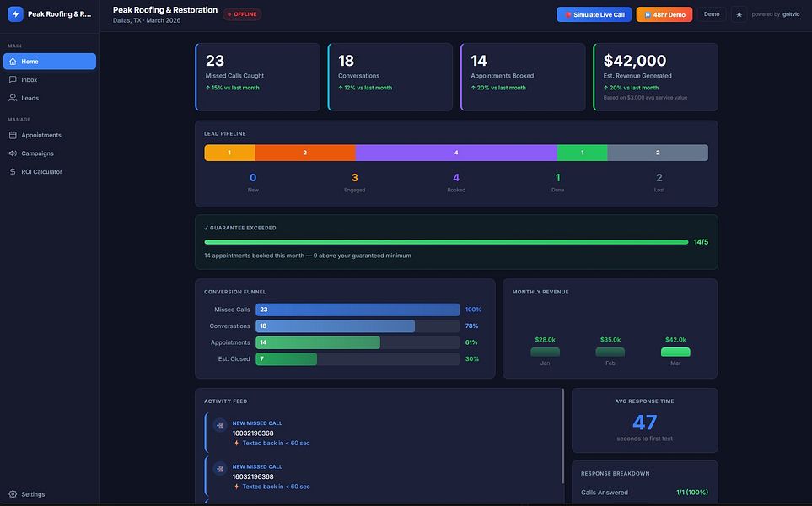Click the Lost count 2 below the bar

(659, 178)
